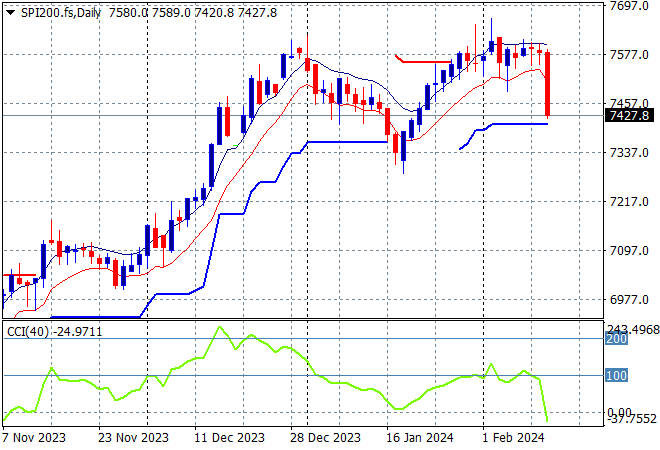Select the 11 Dec 2023 date label

229,438
